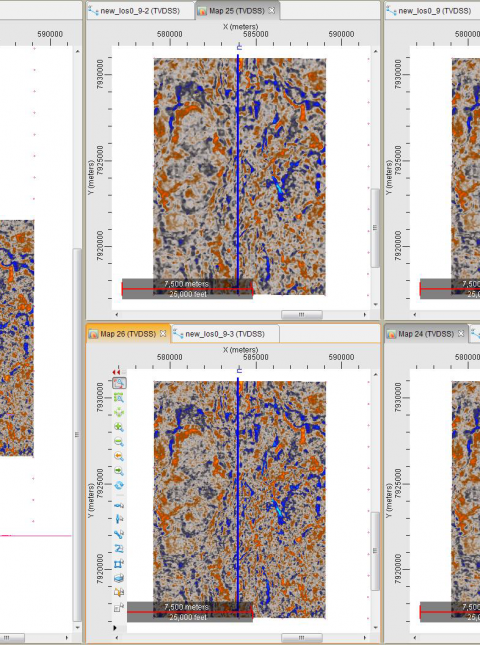The image size is (480, 645).
Task: Select the rubber-band zoom tool in Map 26
Action: coord(119,383)
